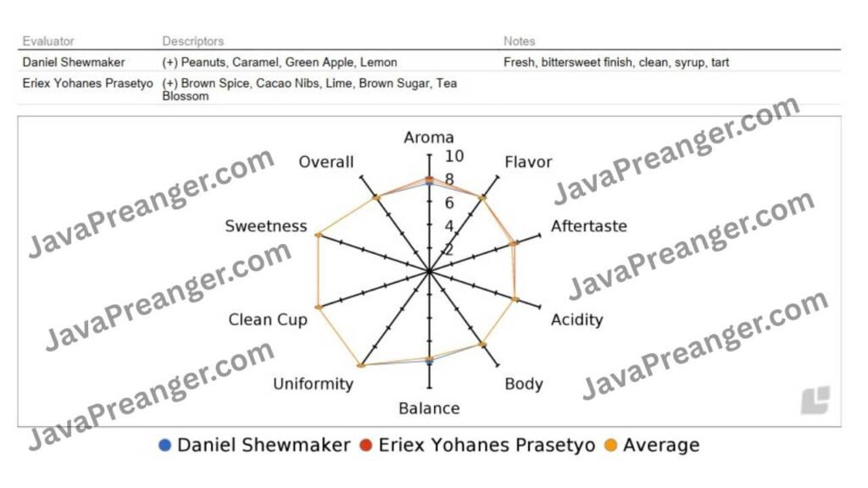This screenshot has height=488, width=868.
Task: Click the Aroma axis label
Action: [428, 137]
